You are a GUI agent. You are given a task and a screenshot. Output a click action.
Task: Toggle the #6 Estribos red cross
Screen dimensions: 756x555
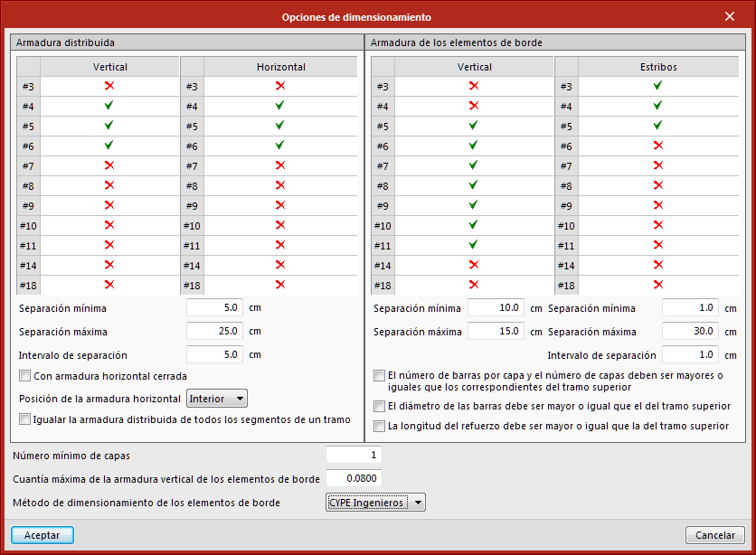(657, 146)
